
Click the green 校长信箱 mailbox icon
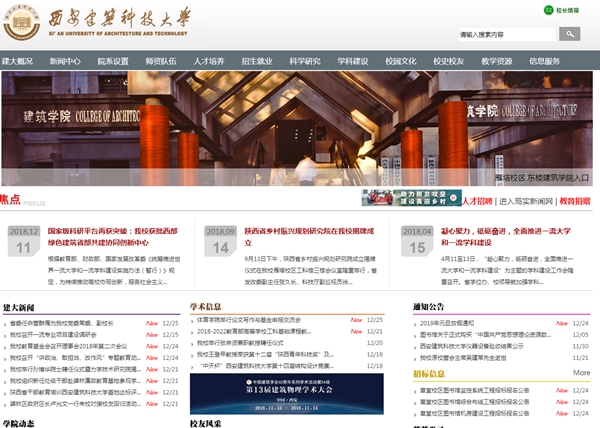[548, 10]
